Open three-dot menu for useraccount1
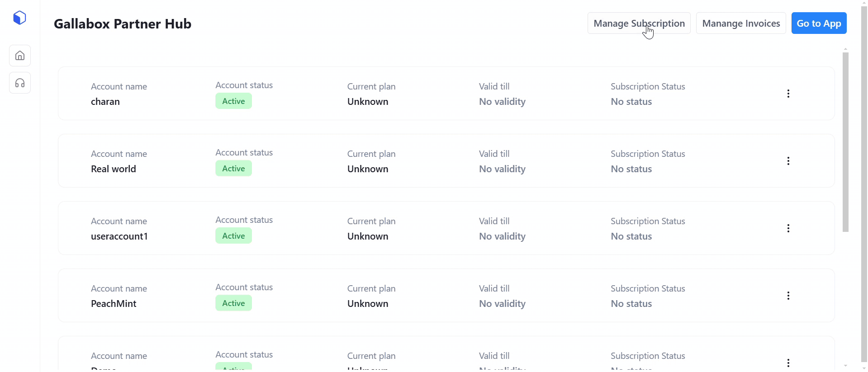The image size is (868, 372). pyautogui.click(x=788, y=228)
